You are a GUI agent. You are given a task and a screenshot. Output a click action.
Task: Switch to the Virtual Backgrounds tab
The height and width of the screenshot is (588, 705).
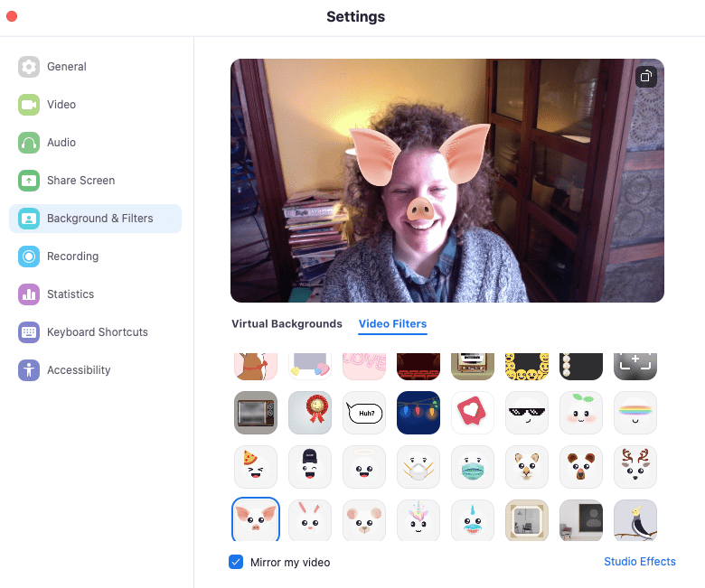click(x=287, y=324)
